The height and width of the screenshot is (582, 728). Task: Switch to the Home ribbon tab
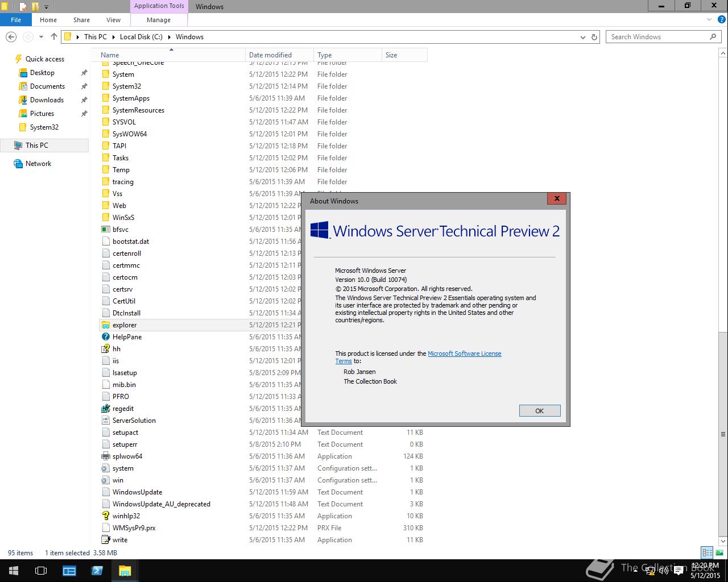(x=48, y=19)
